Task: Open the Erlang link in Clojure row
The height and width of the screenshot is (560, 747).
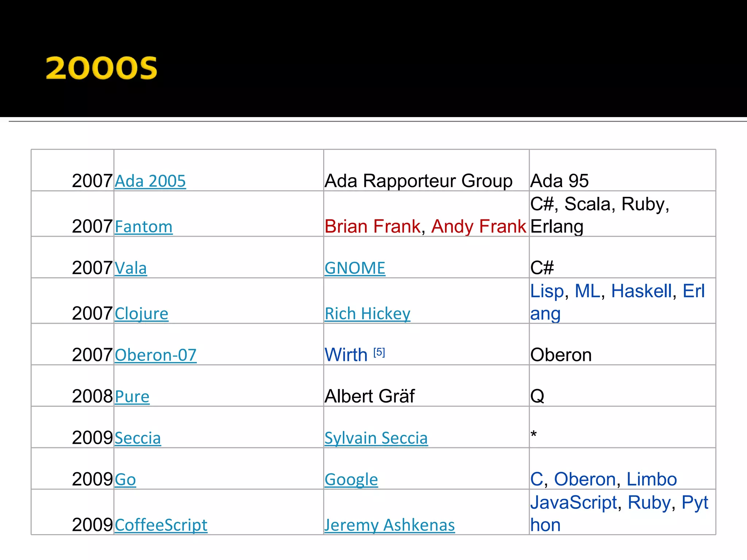Action: (693, 291)
